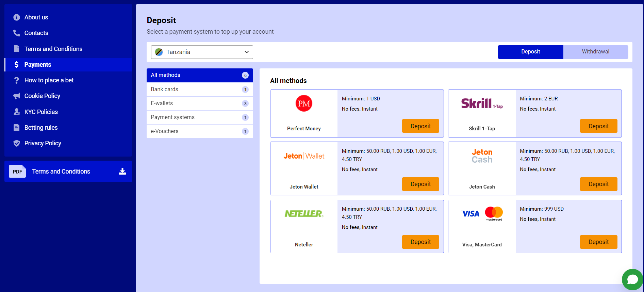Click the Contacts phone icon

16,33
